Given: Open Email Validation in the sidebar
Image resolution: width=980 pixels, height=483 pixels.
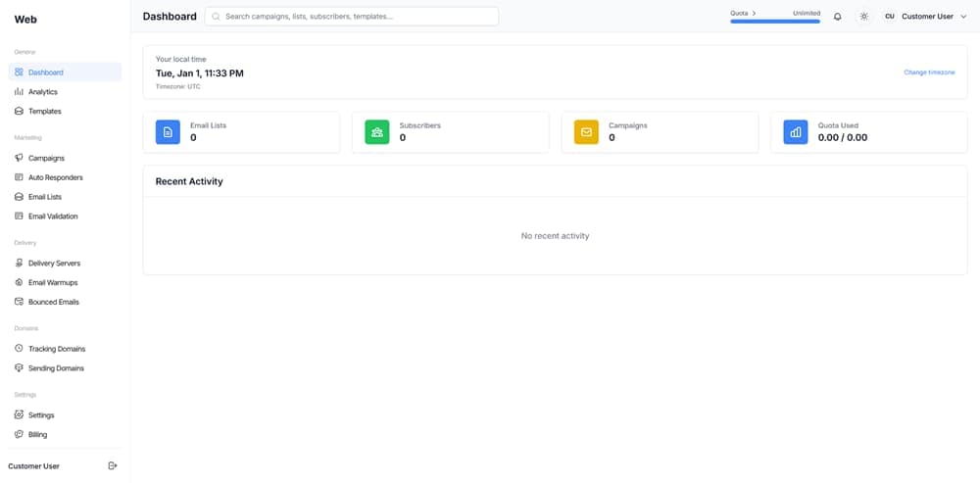Looking at the screenshot, I should pos(53,217).
